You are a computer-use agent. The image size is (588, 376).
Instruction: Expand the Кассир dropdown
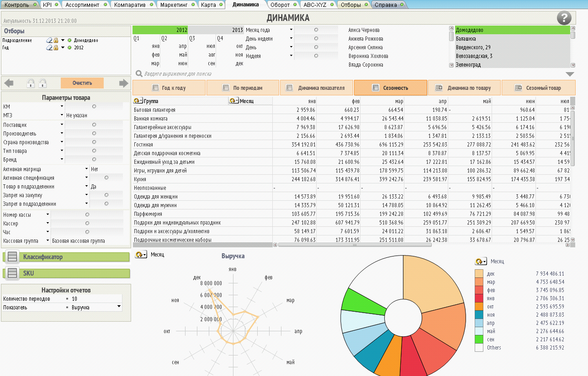coord(48,223)
